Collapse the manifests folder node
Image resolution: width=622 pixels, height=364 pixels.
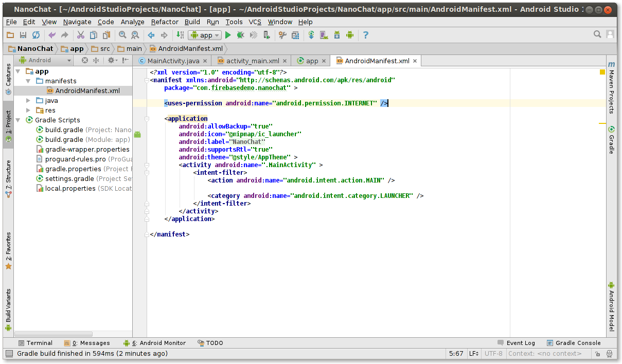(x=28, y=81)
